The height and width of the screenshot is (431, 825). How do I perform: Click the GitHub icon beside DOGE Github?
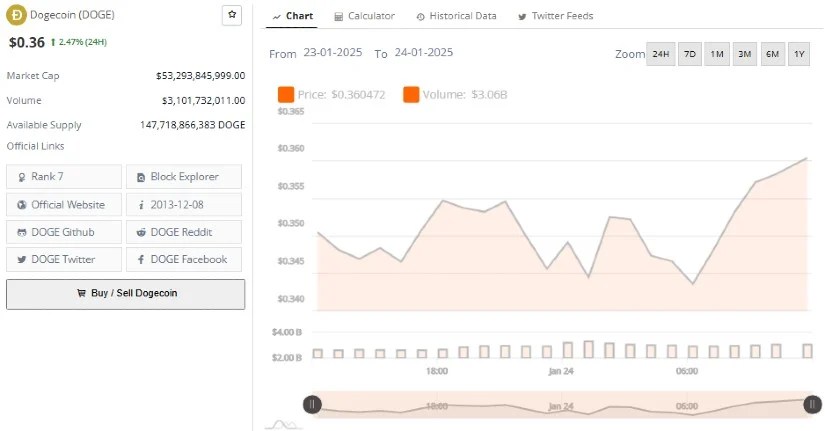coord(22,232)
